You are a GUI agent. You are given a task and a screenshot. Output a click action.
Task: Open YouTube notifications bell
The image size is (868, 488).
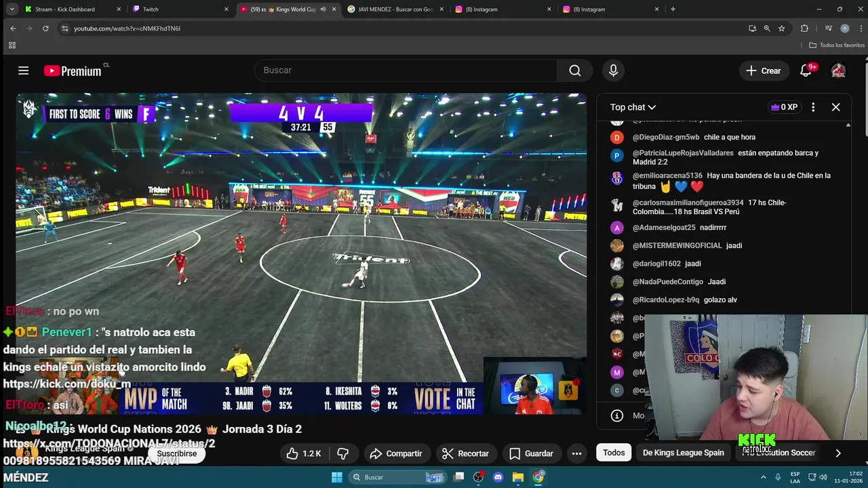point(806,70)
